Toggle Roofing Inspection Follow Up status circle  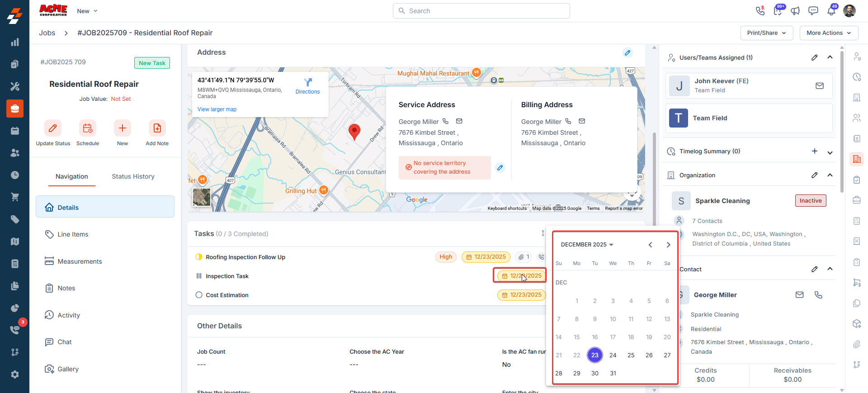[x=199, y=257]
